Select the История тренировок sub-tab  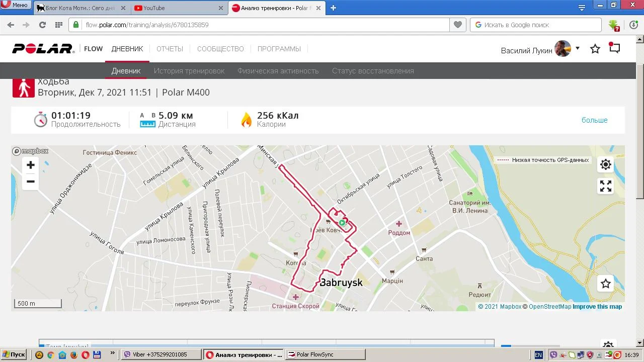point(189,71)
